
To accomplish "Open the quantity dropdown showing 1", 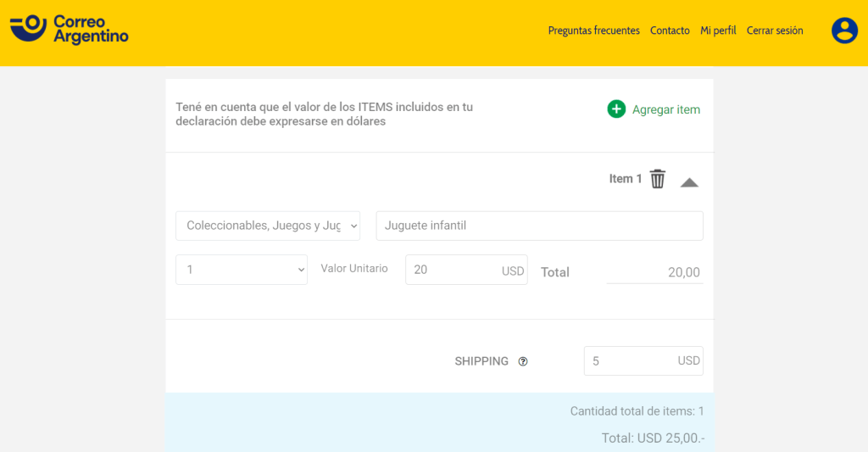I will click(x=242, y=270).
